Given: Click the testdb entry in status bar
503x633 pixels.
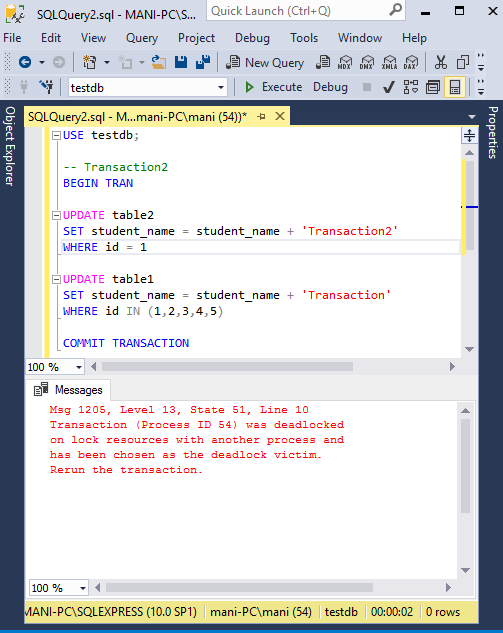Looking at the screenshot, I should (342, 612).
